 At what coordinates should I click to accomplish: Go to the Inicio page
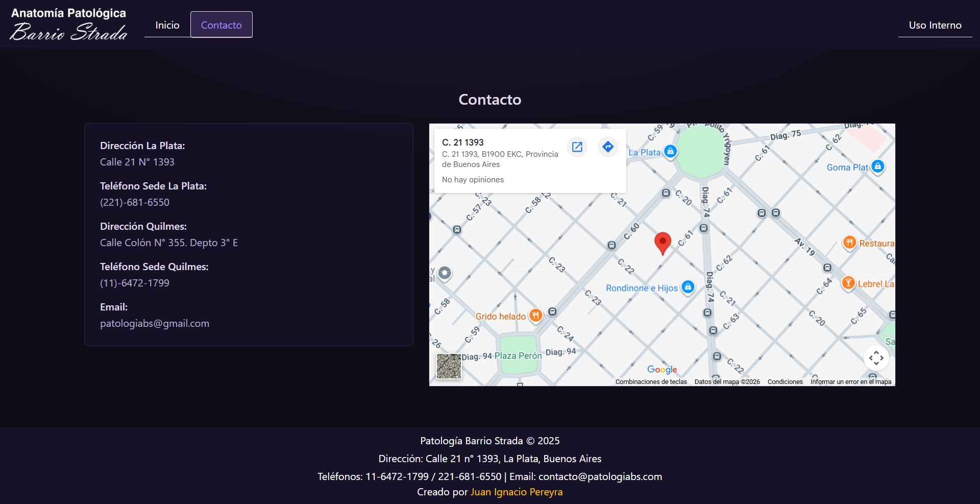[167, 25]
